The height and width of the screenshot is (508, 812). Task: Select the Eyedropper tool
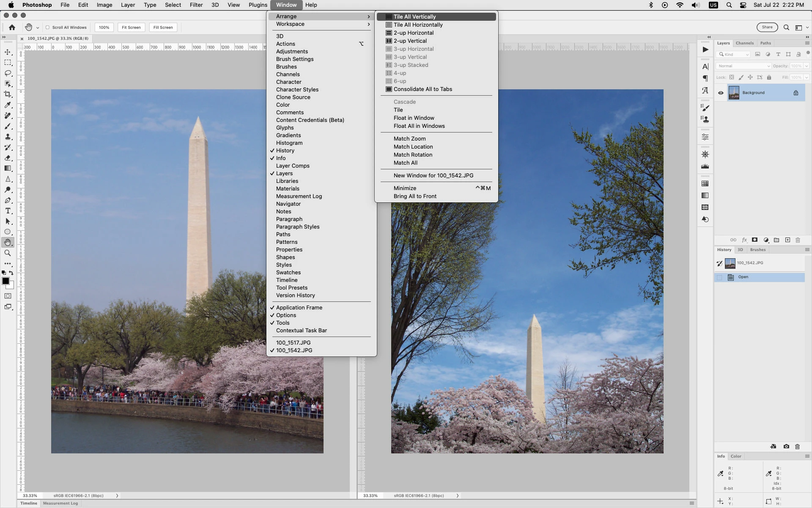point(8,105)
